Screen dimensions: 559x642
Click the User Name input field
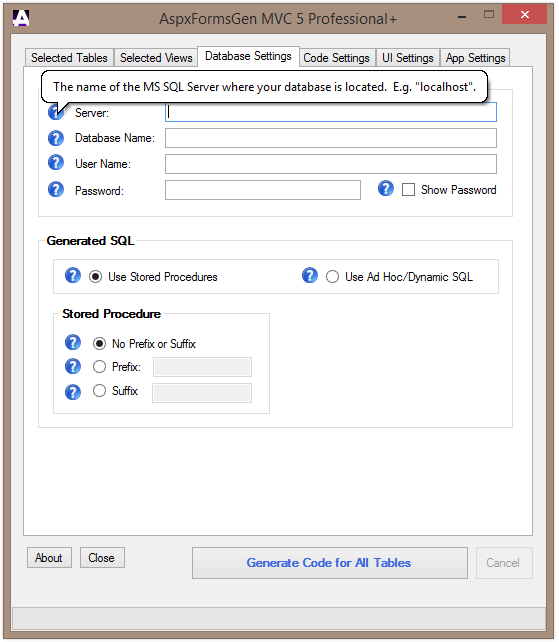tap(331, 164)
